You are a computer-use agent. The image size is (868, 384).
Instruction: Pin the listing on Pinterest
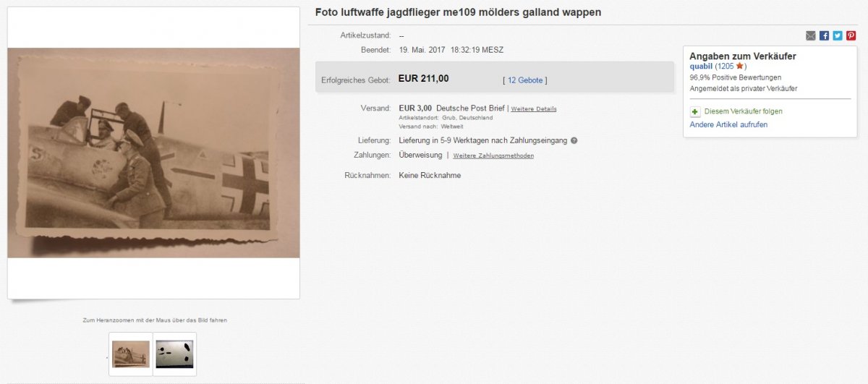pos(851,35)
